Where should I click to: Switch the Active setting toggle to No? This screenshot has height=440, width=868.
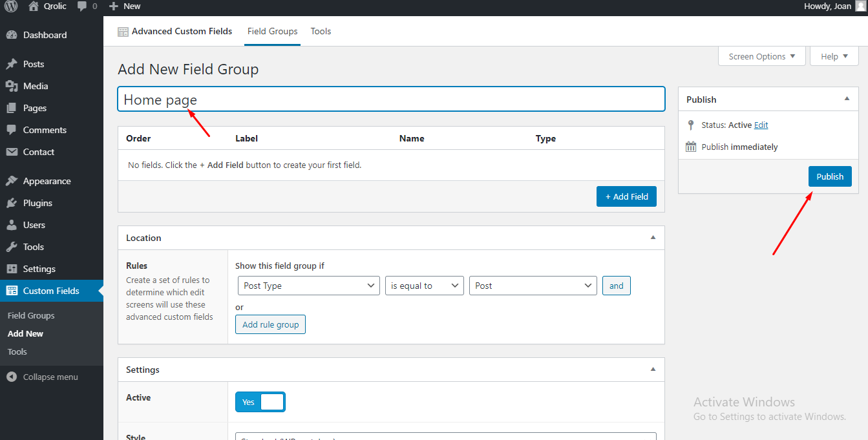pos(260,401)
